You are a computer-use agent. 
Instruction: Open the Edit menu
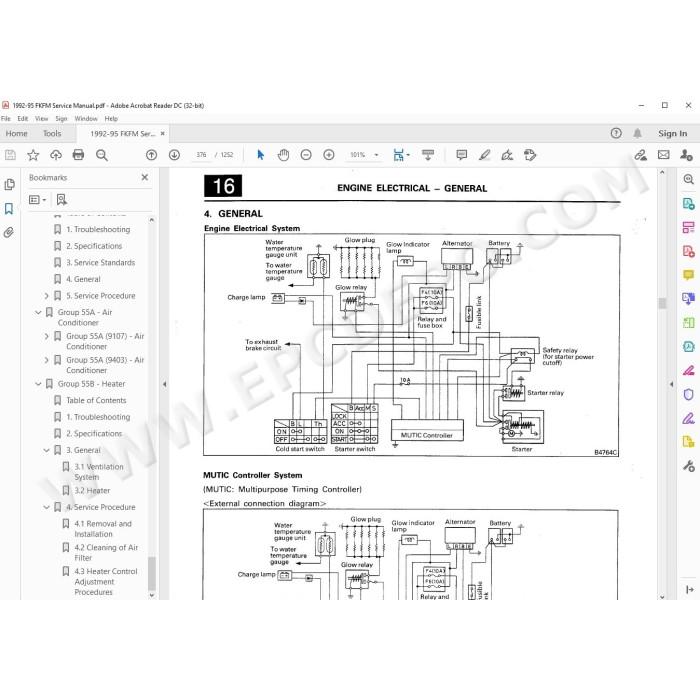tap(22, 118)
